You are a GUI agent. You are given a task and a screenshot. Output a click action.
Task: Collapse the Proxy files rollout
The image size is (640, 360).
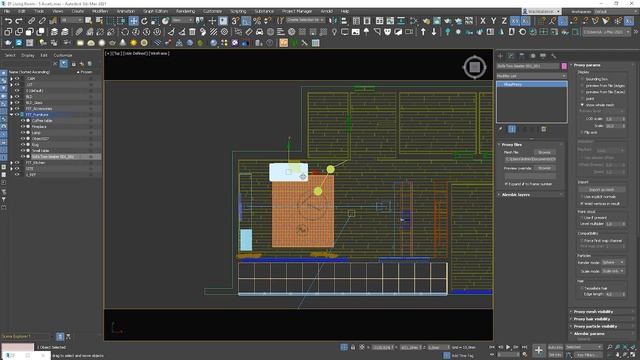tap(531, 144)
